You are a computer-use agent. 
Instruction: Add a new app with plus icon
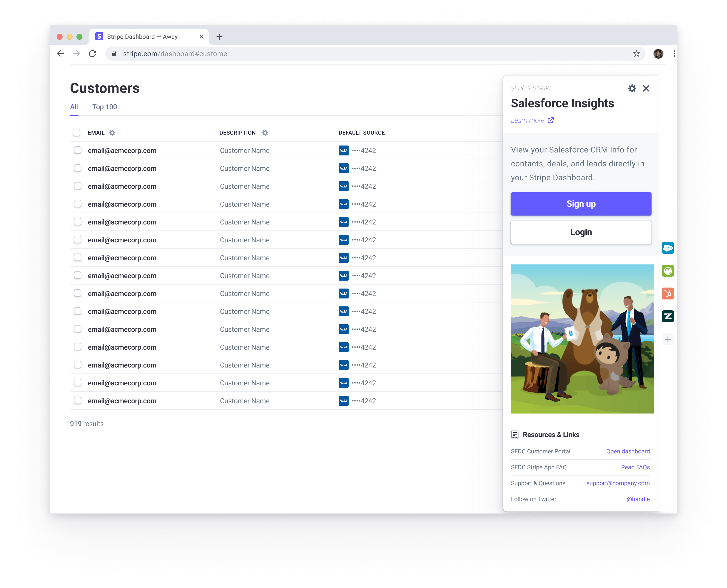(x=667, y=339)
